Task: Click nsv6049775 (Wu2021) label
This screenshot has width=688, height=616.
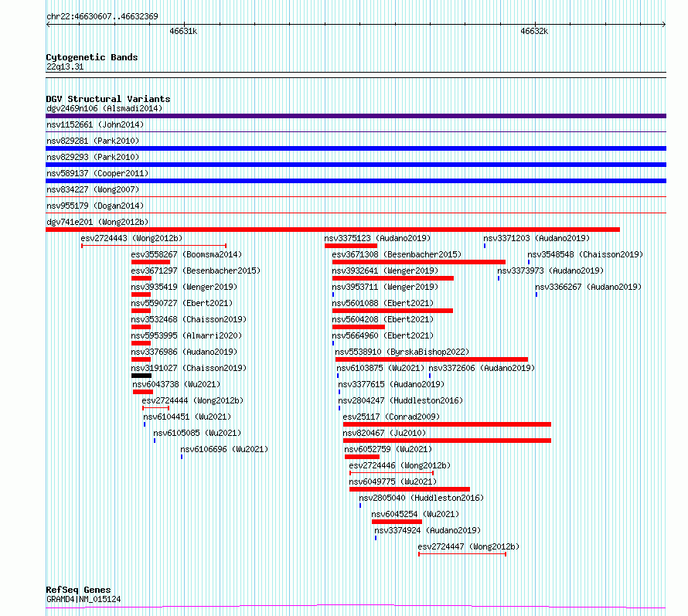Action: click(x=393, y=482)
